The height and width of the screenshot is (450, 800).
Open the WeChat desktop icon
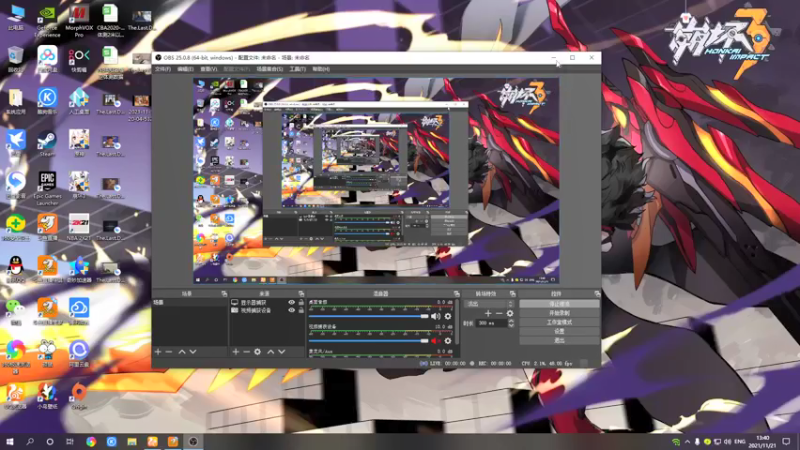click(15, 311)
